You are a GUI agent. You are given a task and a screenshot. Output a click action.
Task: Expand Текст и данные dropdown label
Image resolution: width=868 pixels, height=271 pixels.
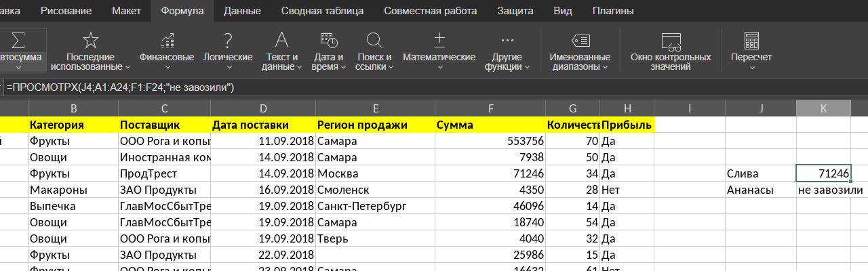tap(281, 62)
